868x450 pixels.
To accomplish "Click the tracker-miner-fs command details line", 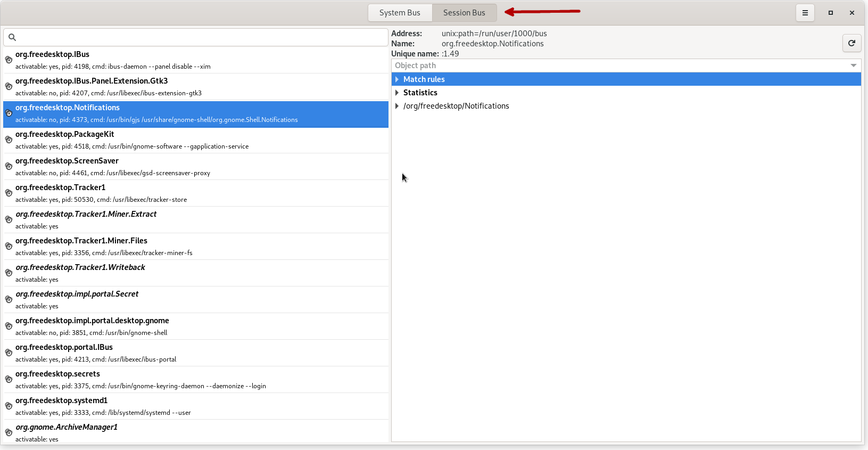I will (x=104, y=253).
